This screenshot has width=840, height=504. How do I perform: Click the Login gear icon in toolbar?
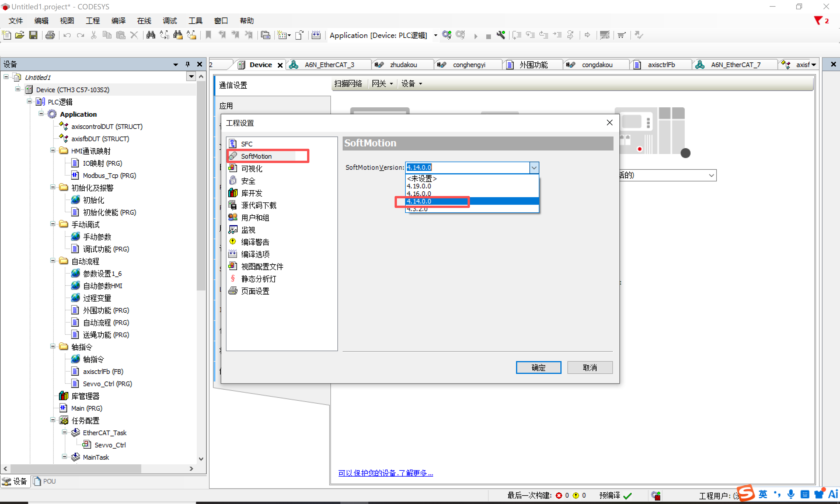[447, 35]
